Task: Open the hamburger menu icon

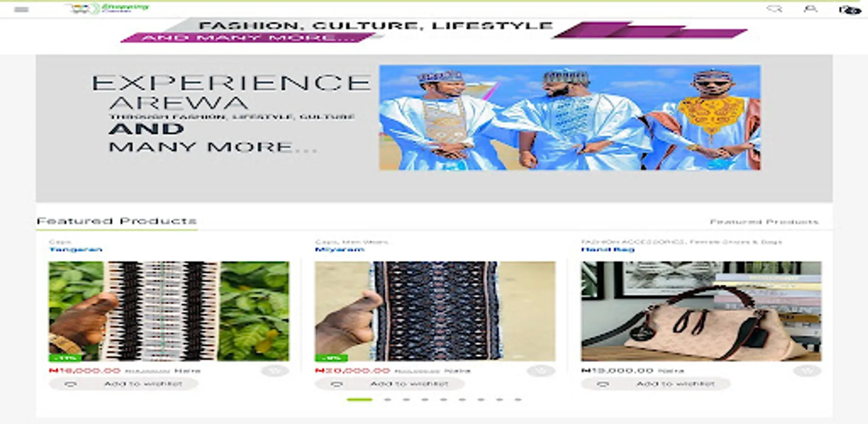Action: point(21,9)
